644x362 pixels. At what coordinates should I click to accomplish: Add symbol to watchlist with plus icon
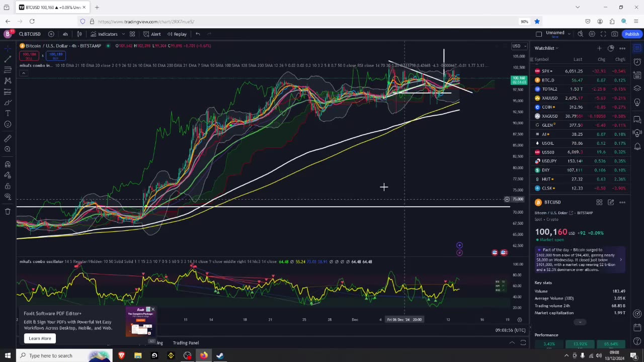[x=599, y=48]
